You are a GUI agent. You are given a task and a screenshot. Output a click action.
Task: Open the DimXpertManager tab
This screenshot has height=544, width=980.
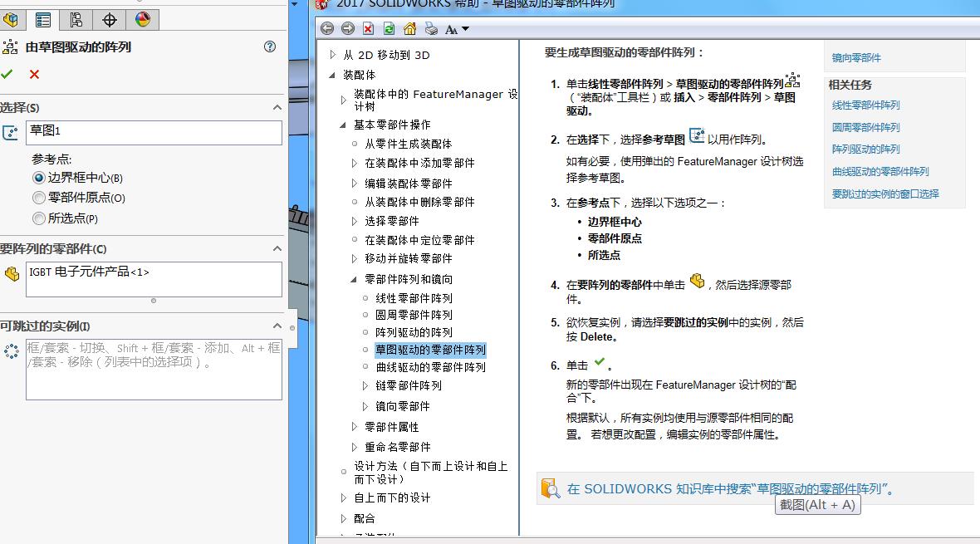point(110,20)
